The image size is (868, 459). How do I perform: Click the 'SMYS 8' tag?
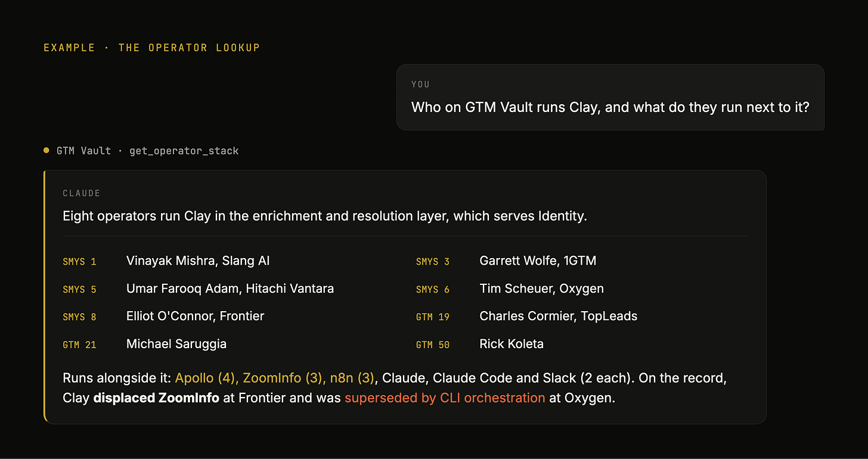click(x=79, y=317)
